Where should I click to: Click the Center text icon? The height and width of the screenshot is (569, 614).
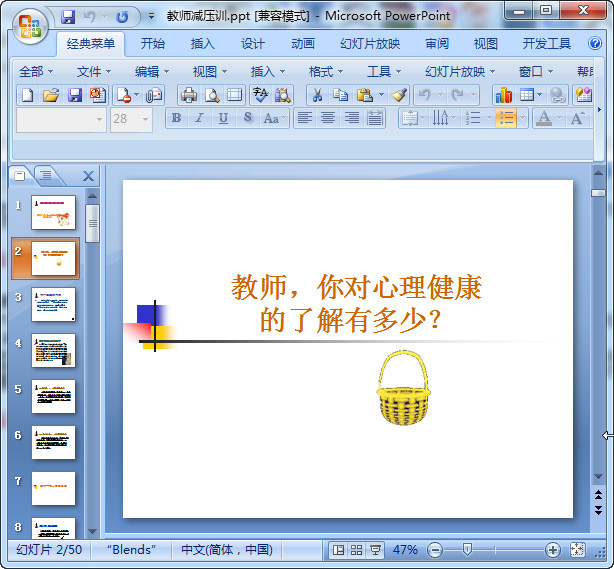point(328,118)
